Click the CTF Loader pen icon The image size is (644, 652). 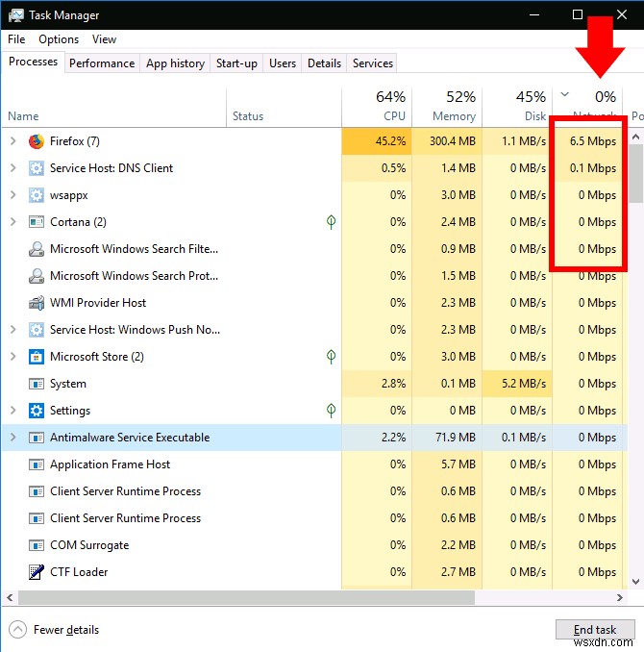pyautogui.click(x=37, y=572)
